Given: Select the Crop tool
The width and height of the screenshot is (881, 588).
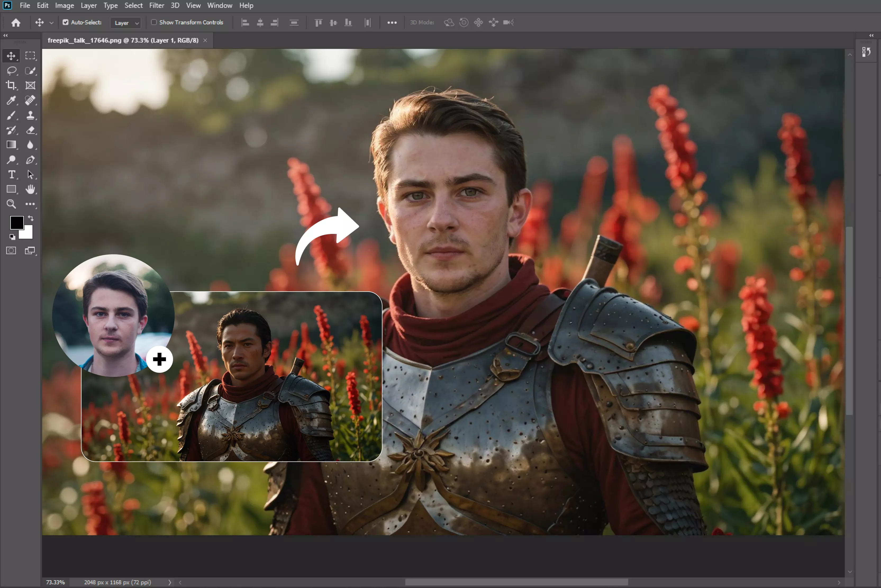Looking at the screenshot, I should point(11,85).
